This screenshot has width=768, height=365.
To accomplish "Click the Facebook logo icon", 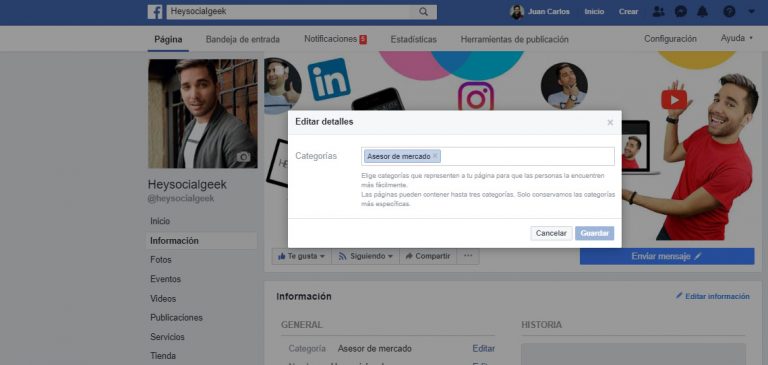I will pyautogui.click(x=155, y=12).
